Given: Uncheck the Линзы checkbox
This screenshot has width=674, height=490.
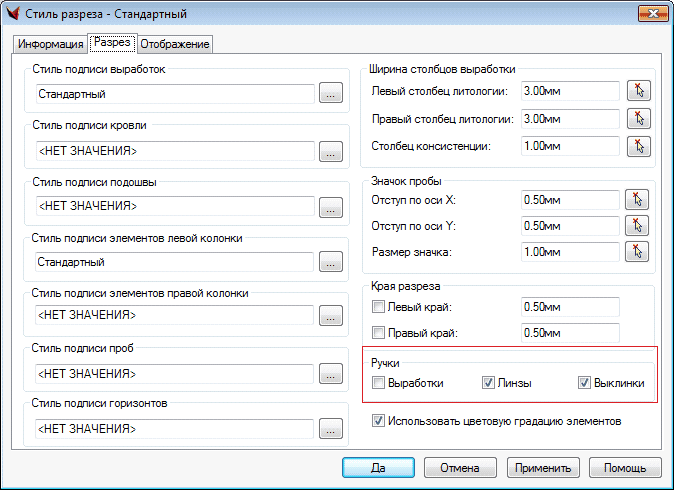Looking at the screenshot, I should coord(488,383).
